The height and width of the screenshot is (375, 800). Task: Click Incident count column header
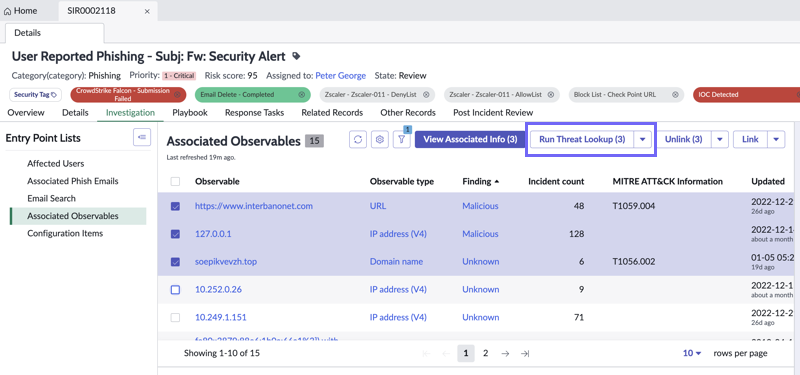556,181
